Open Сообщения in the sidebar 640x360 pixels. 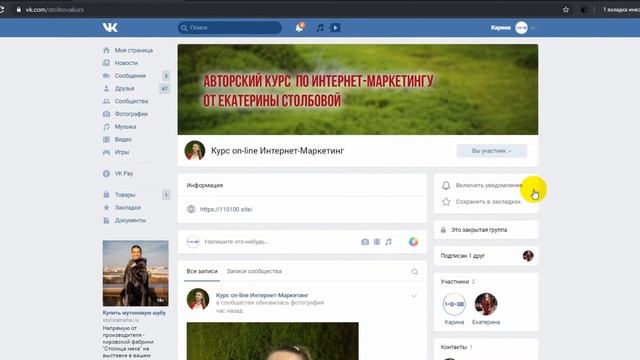(130, 76)
